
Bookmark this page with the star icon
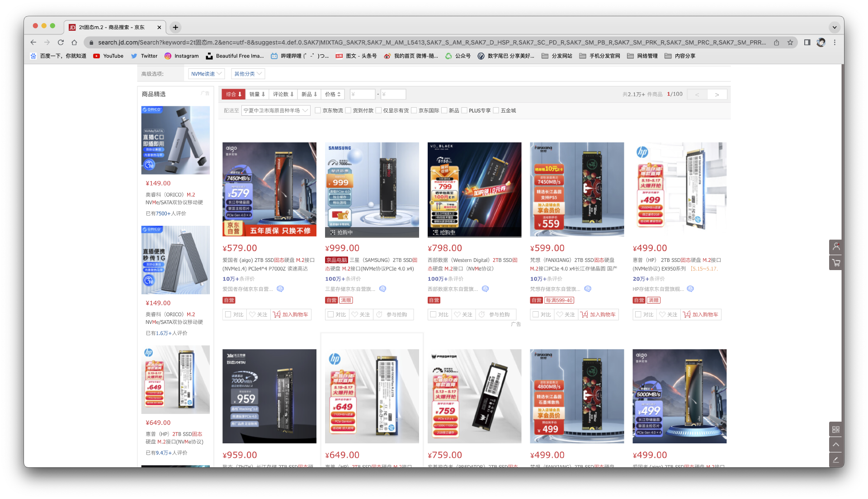(790, 43)
